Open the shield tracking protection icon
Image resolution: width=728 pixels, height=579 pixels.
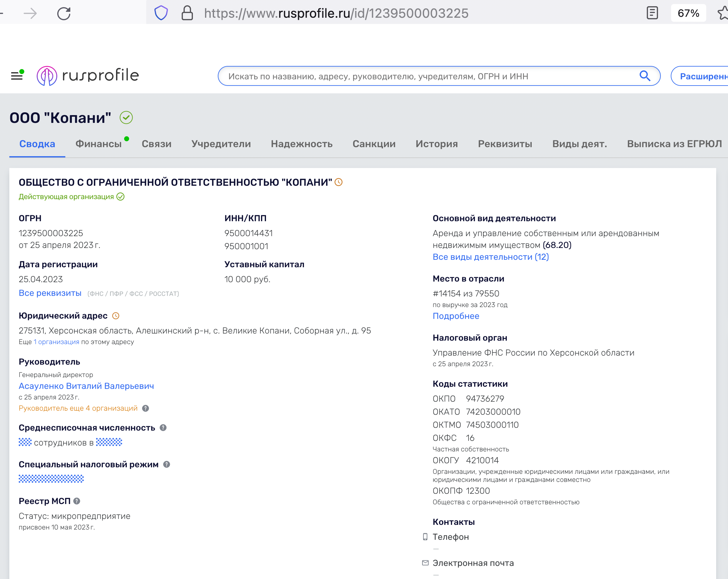161,13
